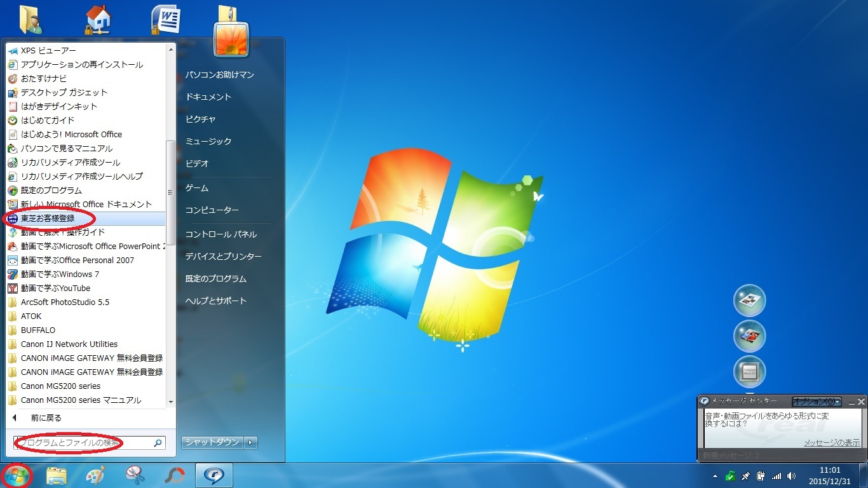Open 既定のプログラム in the right Start menu pane
Screen dimensions: 868x488
pyautogui.click(x=216, y=279)
